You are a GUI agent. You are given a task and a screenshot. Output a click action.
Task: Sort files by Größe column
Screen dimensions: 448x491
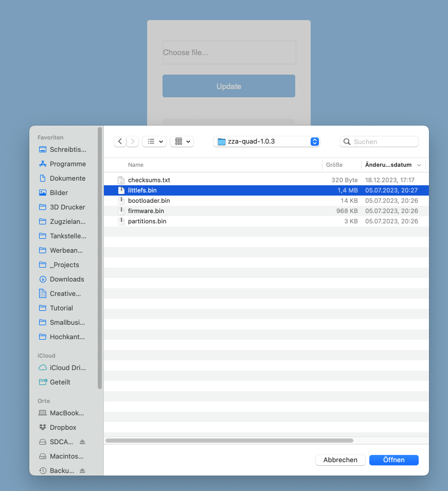click(334, 165)
